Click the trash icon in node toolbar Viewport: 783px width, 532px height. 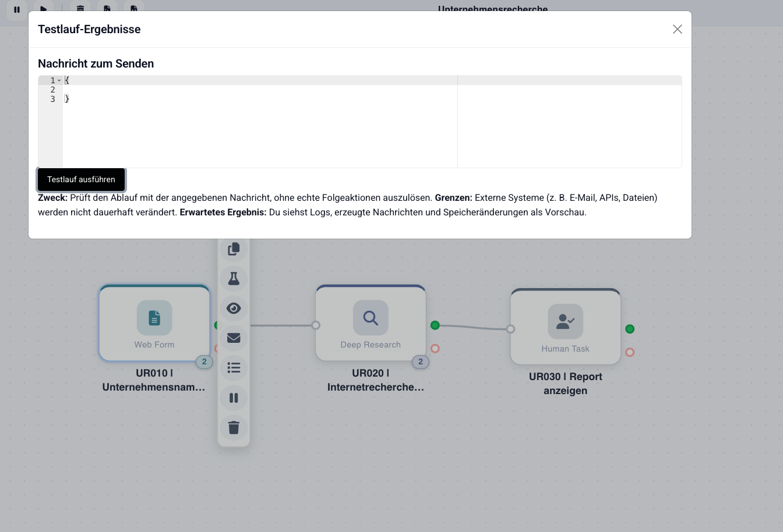[234, 428]
